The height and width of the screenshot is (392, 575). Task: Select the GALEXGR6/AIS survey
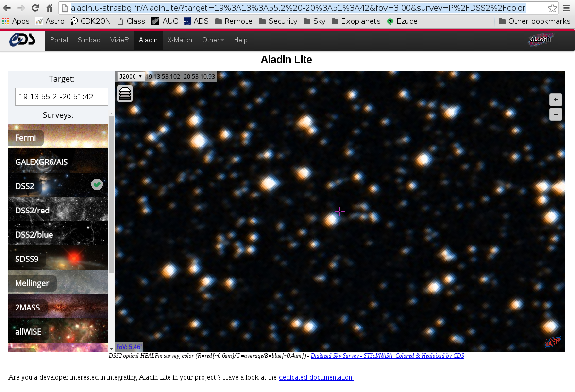point(58,161)
